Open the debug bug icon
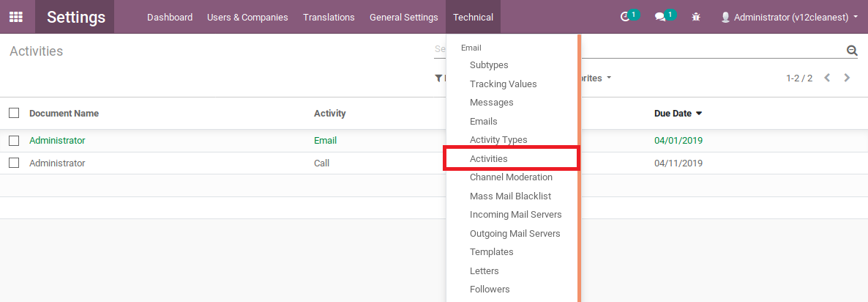Screen dimensions: 868x302 pyautogui.click(x=696, y=17)
